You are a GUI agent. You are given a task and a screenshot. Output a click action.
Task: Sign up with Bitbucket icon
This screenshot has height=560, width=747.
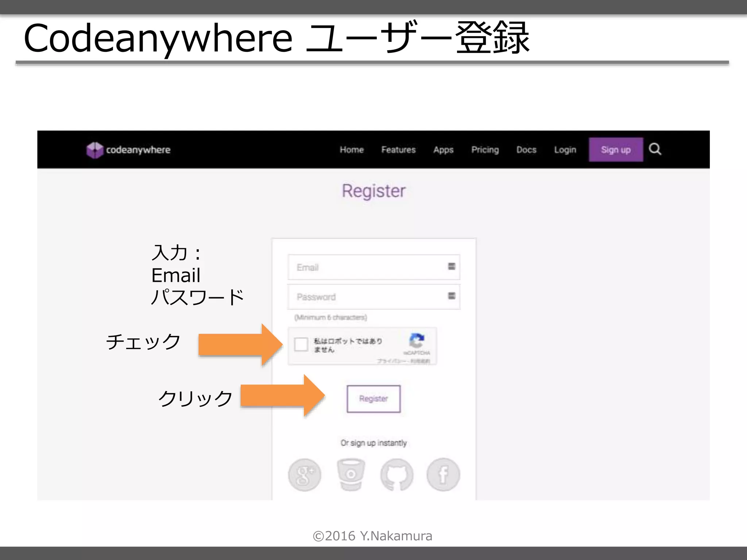coord(351,475)
